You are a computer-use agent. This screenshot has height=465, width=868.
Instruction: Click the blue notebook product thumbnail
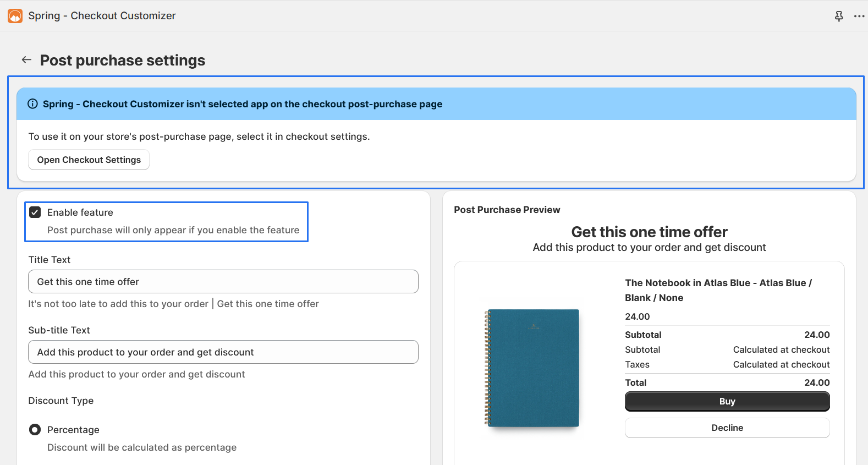(532, 368)
